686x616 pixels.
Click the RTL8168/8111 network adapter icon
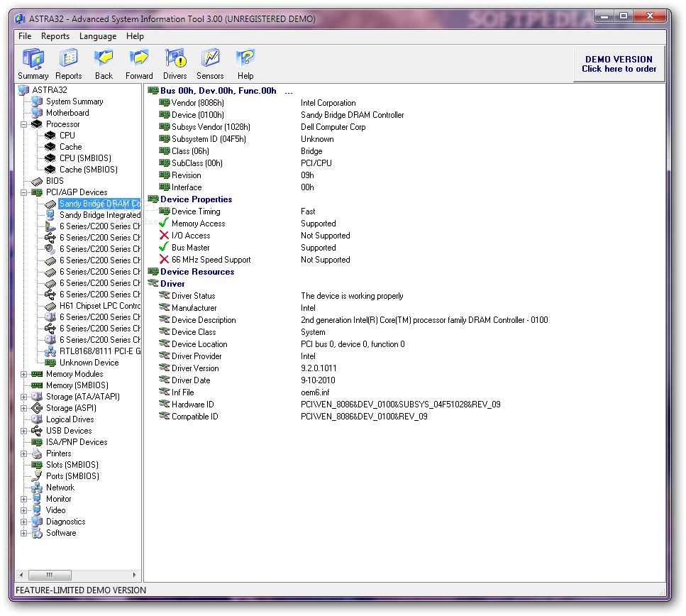pos(50,351)
